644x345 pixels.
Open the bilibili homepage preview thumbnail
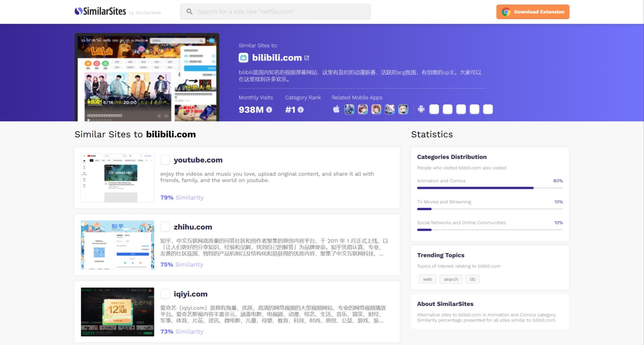click(x=147, y=77)
